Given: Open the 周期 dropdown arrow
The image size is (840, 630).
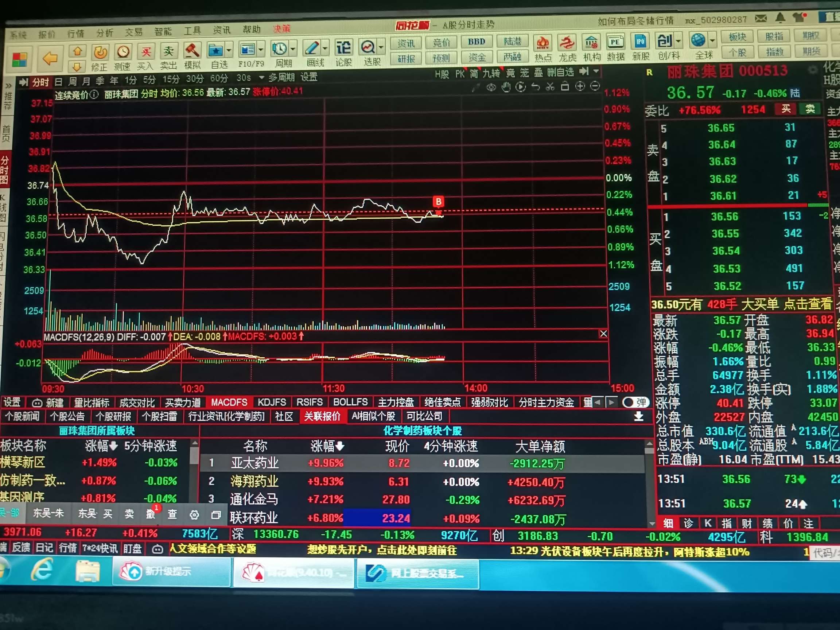Looking at the screenshot, I should tap(293, 49).
